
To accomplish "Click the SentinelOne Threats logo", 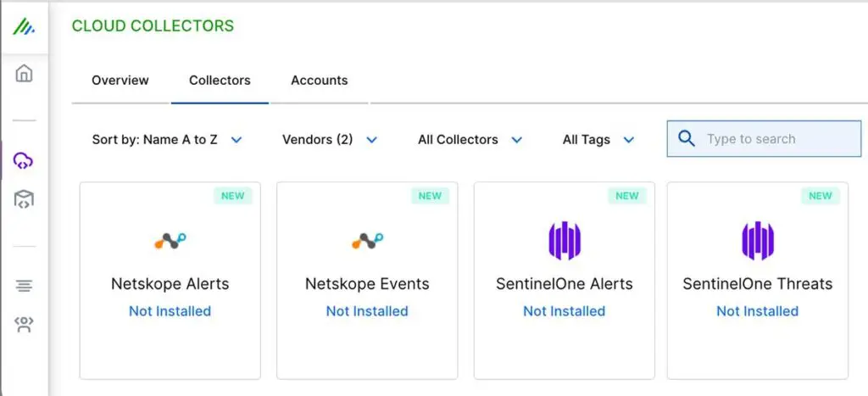I will pos(758,241).
